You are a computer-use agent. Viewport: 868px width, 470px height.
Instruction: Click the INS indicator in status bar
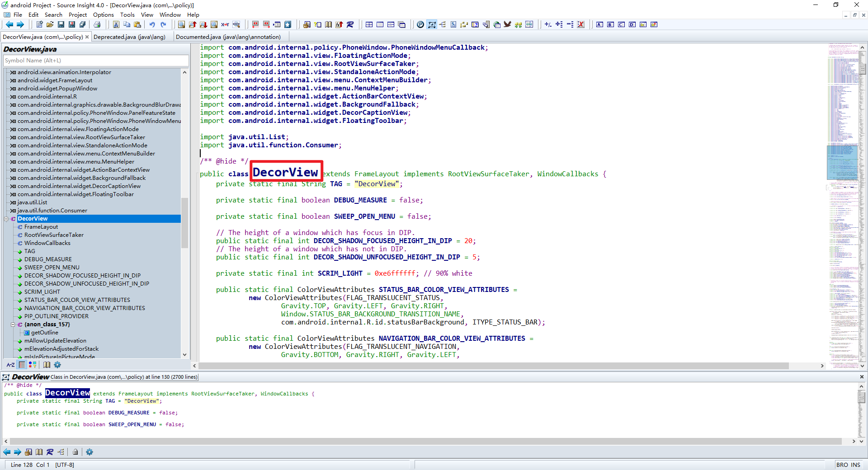pos(855,465)
